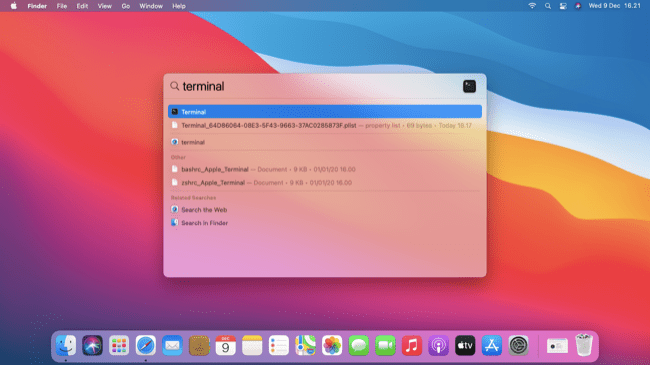Screen dimensions: 650x365
Task: Launch Music app from the Dock
Action: (x=412, y=345)
